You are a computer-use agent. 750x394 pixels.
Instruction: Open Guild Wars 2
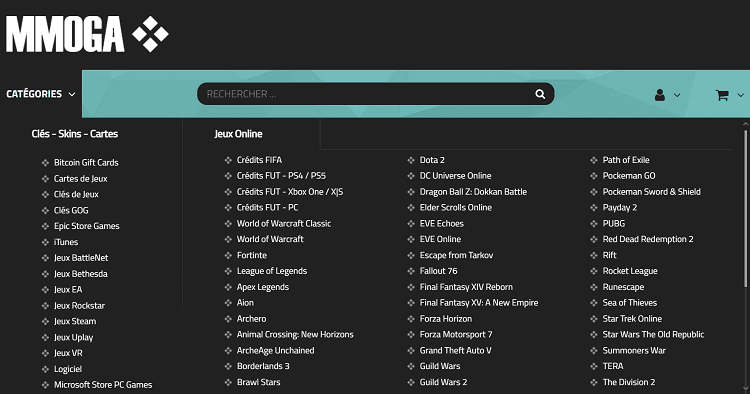click(443, 382)
